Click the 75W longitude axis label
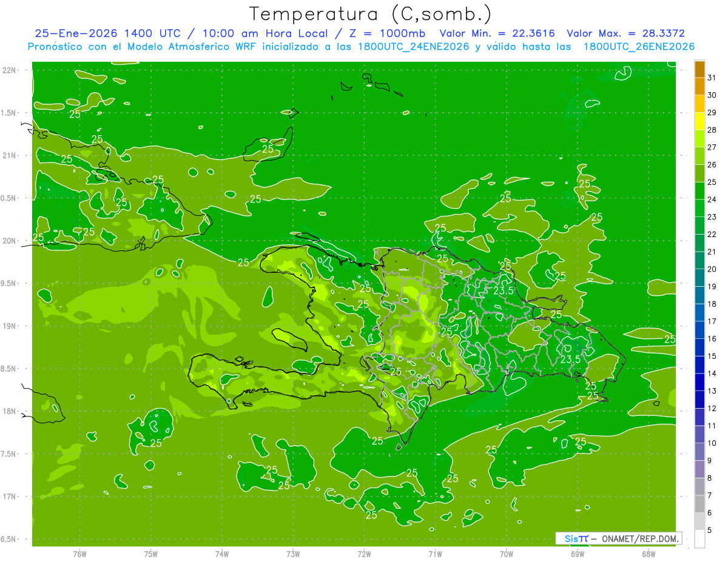 coord(151,554)
